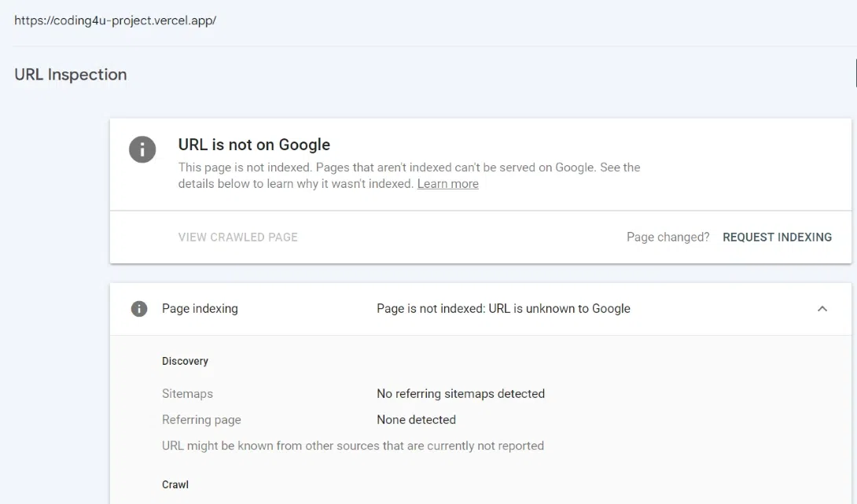This screenshot has height=504, width=857.
Task: Open the "Learn more" link
Action: (x=447, y=184)
